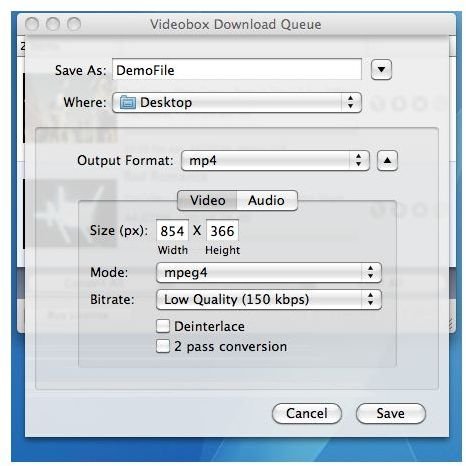Open the Output Format mp4 dropdown
This screenshot has width=466, height=466.
click(x=275, y=160)
